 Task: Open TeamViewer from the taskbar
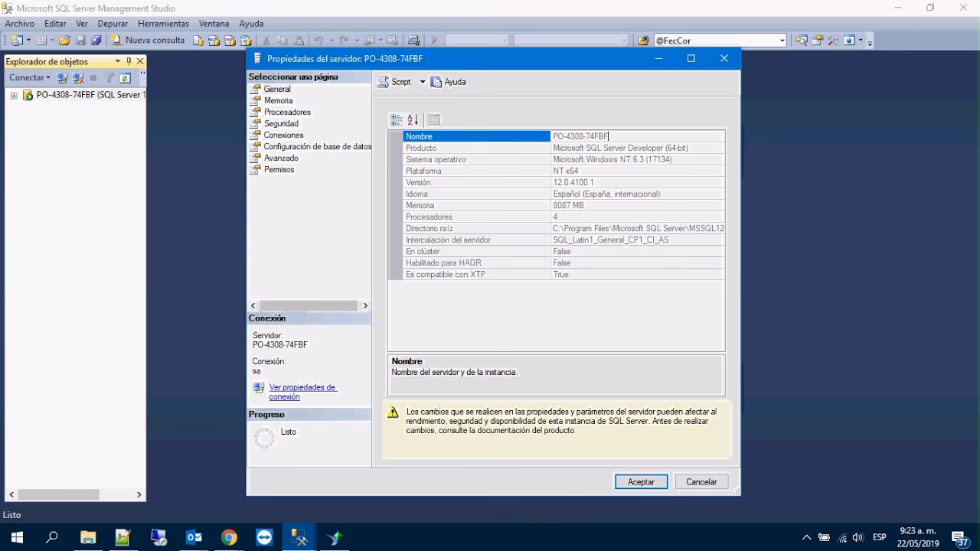pos(264,537)
